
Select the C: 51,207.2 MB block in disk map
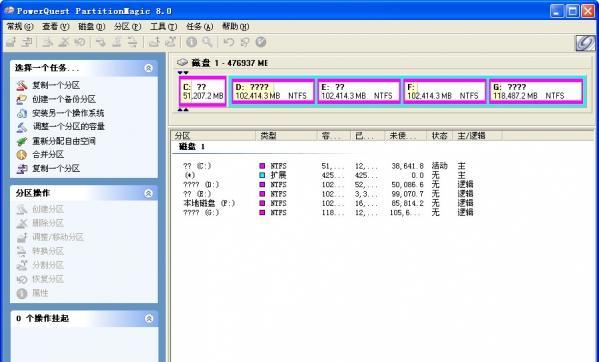pos(203,91)
